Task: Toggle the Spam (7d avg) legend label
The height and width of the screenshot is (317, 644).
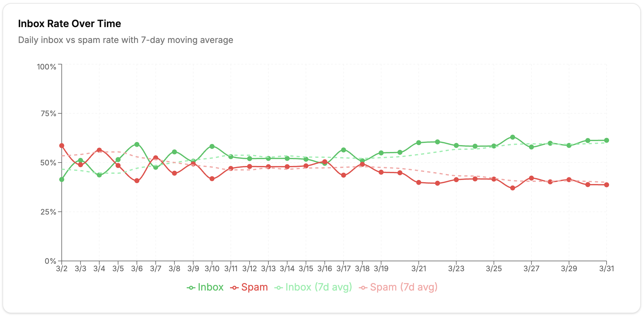Action: pyautogui.click(x=404, y=287)
